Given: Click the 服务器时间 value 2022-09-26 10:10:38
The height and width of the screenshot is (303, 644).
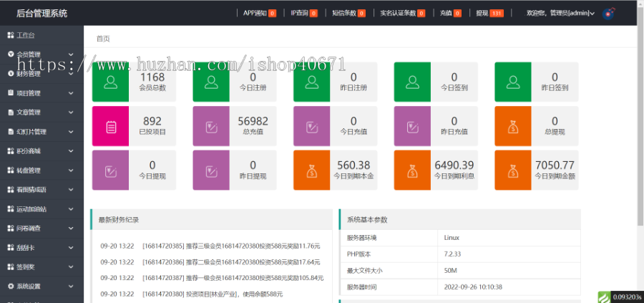Looking at the screenshot, I should (x=473, y=287).
